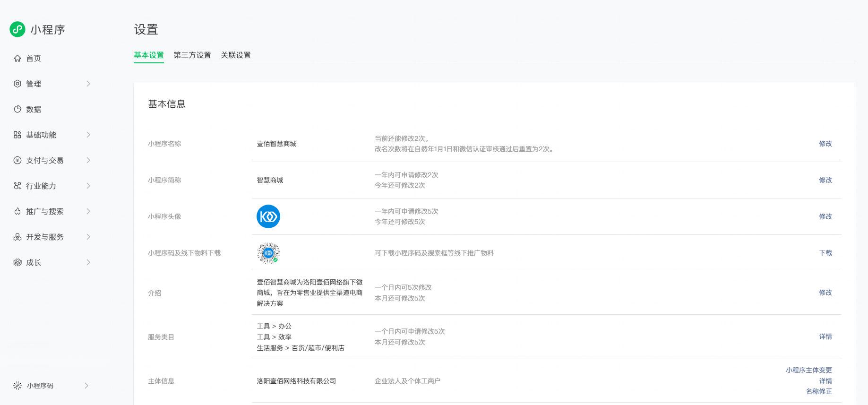Click the 基本信息 section heading

167,104
